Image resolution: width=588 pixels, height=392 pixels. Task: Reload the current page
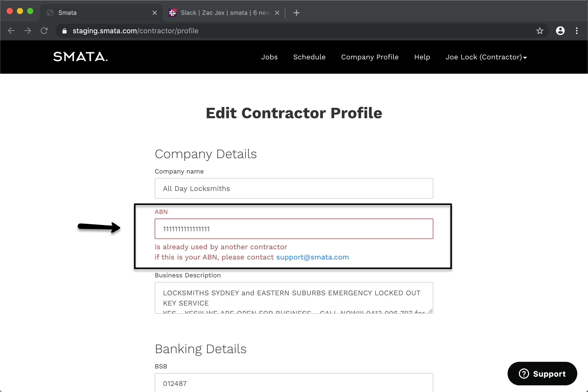44,31
